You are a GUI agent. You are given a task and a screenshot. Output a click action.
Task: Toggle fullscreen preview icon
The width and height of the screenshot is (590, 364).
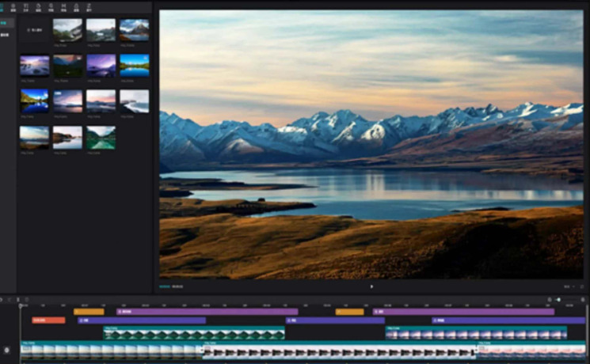point(582,286)
